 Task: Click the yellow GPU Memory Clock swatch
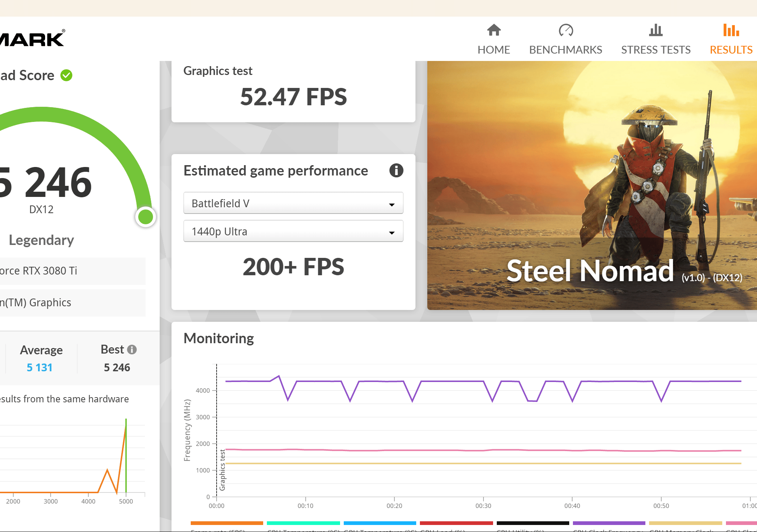click(x=685, y=523)
